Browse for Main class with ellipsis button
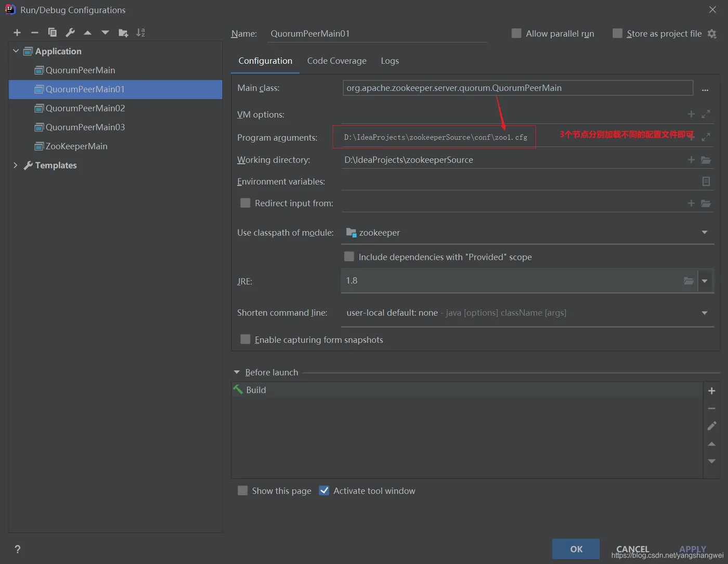The width and height of the screenshot is (728, 564). (705, 89)
